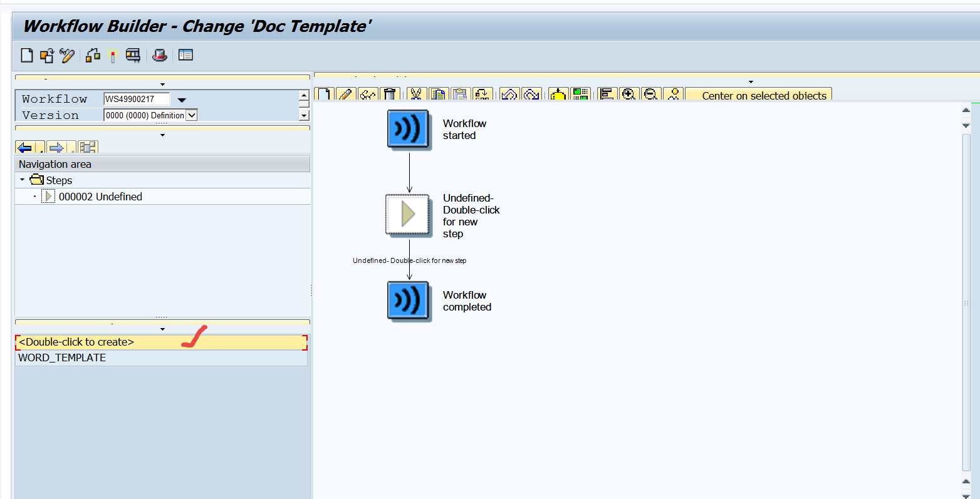Open basic data via the hat icon
The width and height of the screenshot is (980, 499).
(x=160, y=56)
